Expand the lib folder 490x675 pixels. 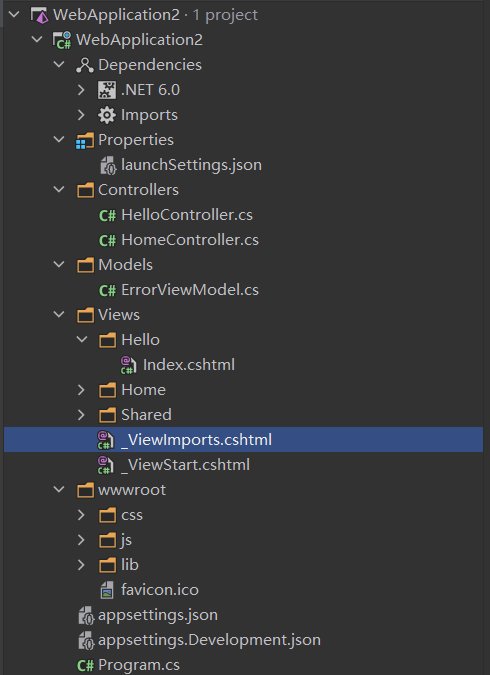81,565
